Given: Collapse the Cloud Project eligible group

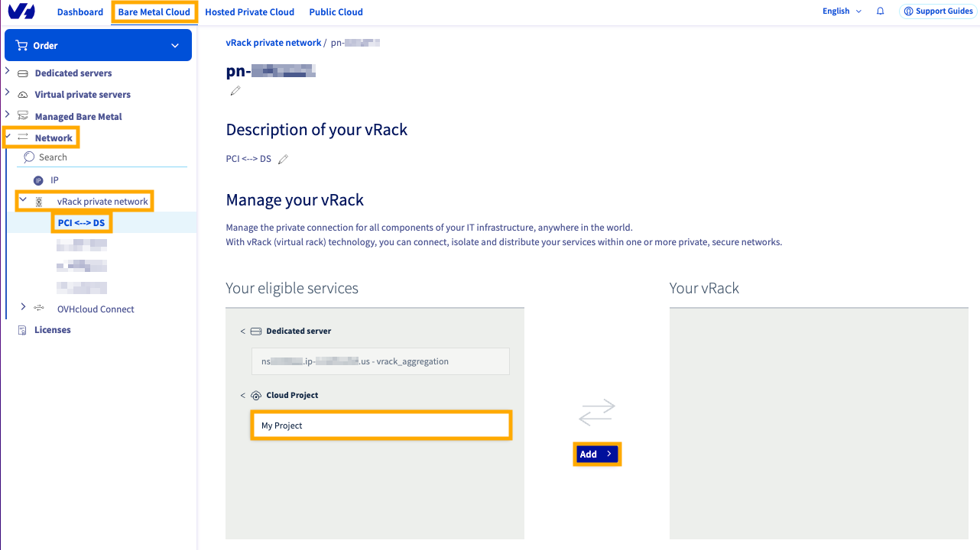Looking at the screenshot, I should [243, 396].
